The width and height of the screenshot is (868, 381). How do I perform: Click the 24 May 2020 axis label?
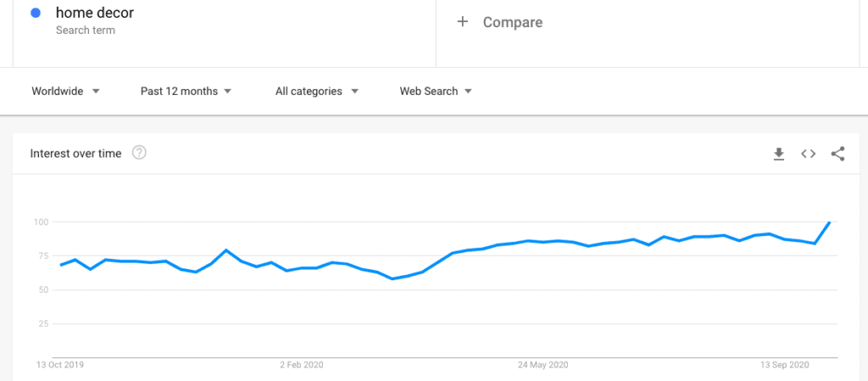[543, 365]
